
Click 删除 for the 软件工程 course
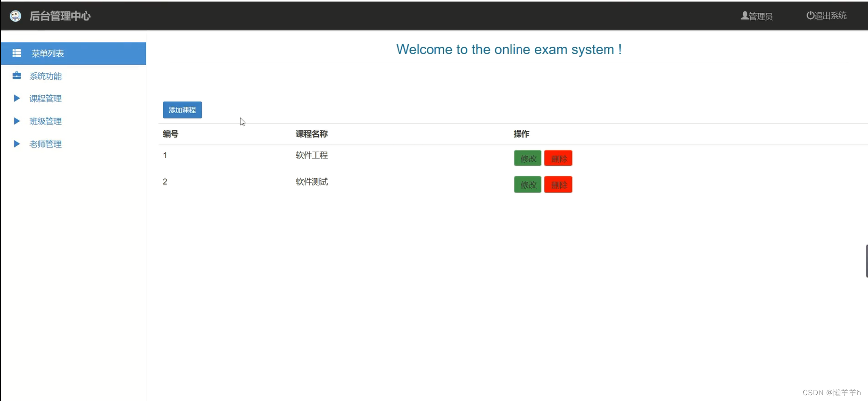[x=558, y=159]
